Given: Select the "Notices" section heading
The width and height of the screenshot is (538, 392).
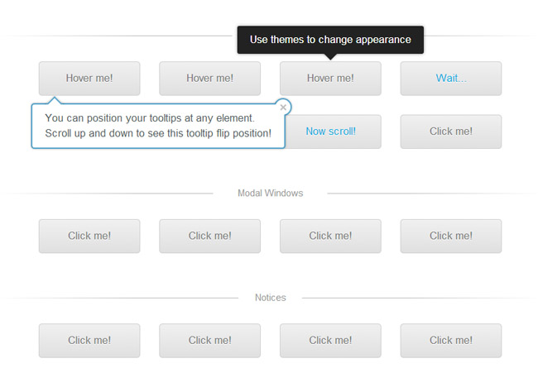Looking at the screenshot, I should [x=270, y=298].
